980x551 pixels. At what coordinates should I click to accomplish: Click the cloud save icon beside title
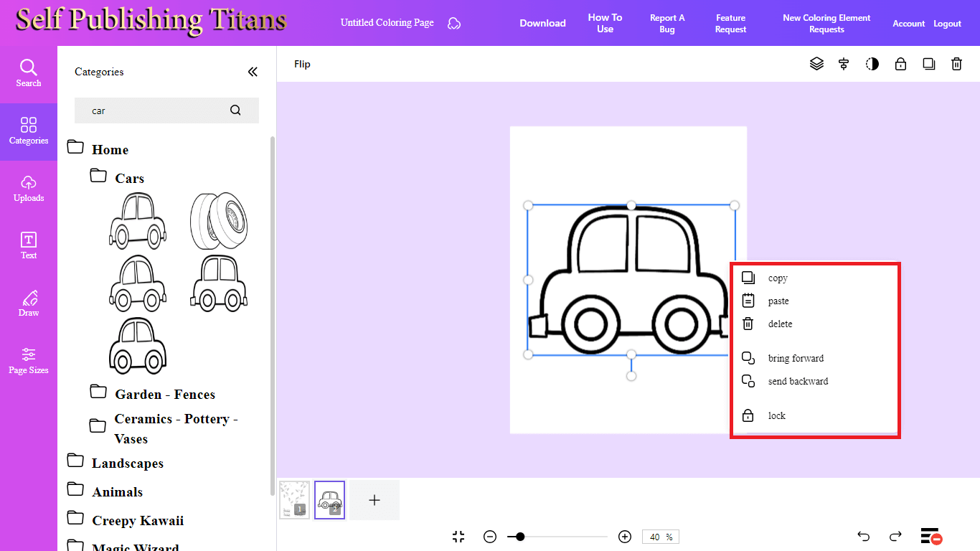(454, 24)
